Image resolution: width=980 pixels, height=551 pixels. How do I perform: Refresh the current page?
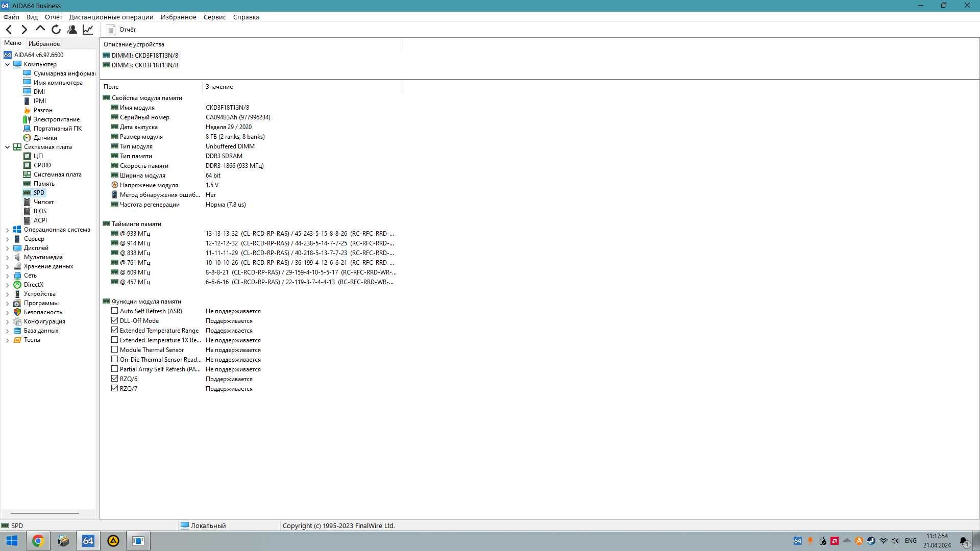tap(56, 30)
